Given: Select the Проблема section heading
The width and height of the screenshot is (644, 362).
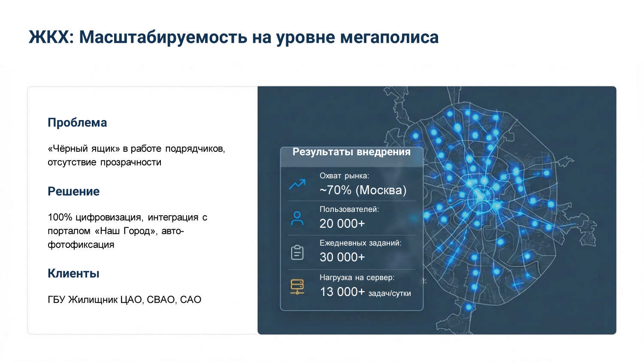Looking at the screenshot, I should tap(77, 123).
